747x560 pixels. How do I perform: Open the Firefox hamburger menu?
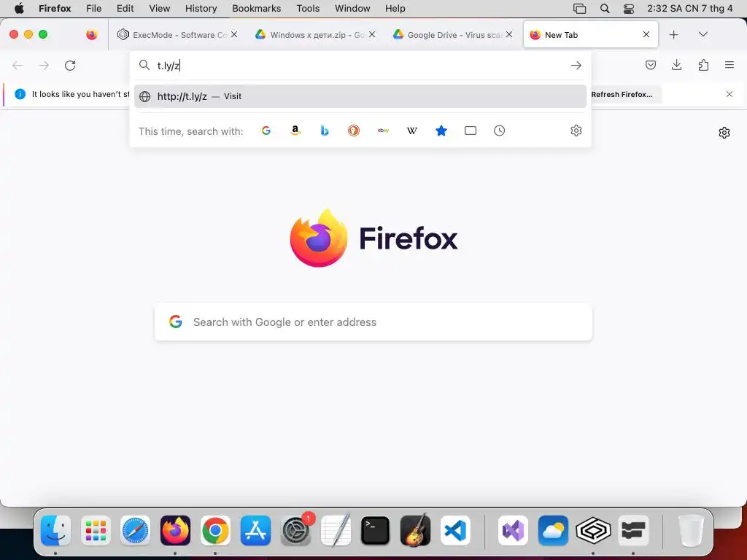click(729, 65)
